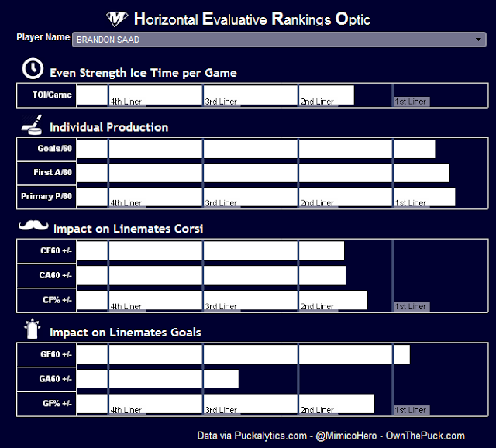The image size is (496, 448).
Task: Click the CF60 +/- row label
Action: click(56, 250)
